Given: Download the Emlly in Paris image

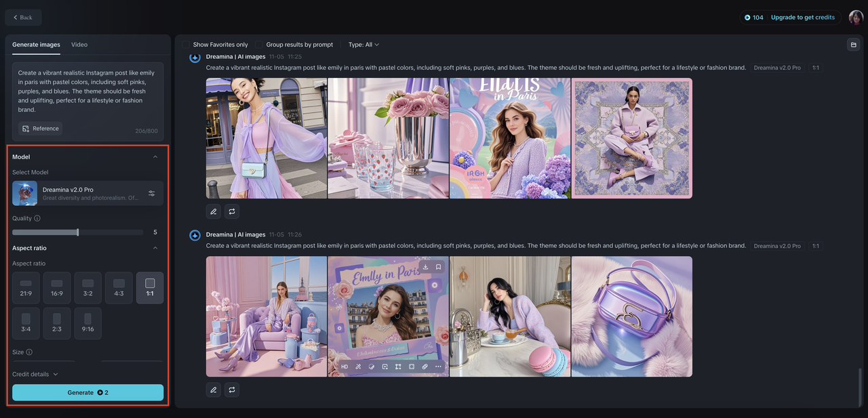Looking at the screenshot, I should [425, 267].
